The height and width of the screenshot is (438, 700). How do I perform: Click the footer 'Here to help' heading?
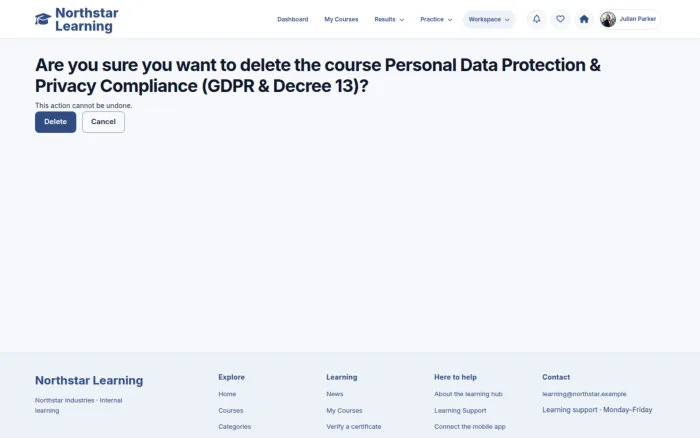[455, 377]
